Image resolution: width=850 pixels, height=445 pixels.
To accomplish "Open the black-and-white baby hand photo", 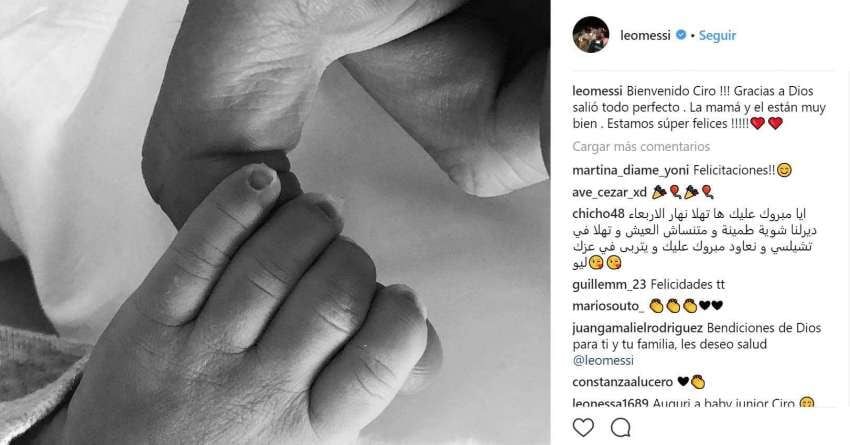I will pyautogui.click(x=275, y=222).
